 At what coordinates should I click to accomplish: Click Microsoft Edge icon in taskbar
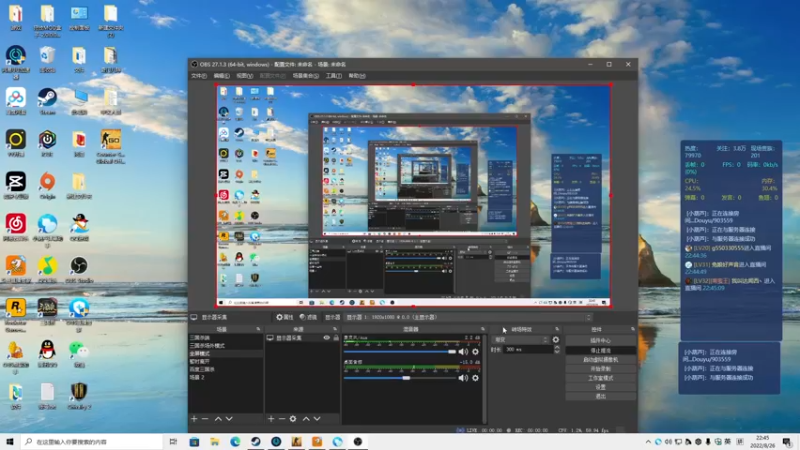[235, 442]
